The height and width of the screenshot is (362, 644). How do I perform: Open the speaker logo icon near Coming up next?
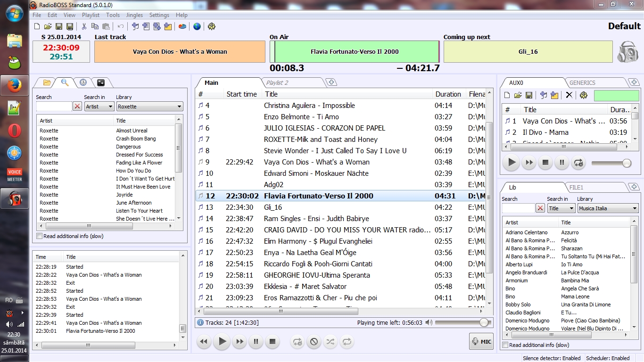coord(628,51)
